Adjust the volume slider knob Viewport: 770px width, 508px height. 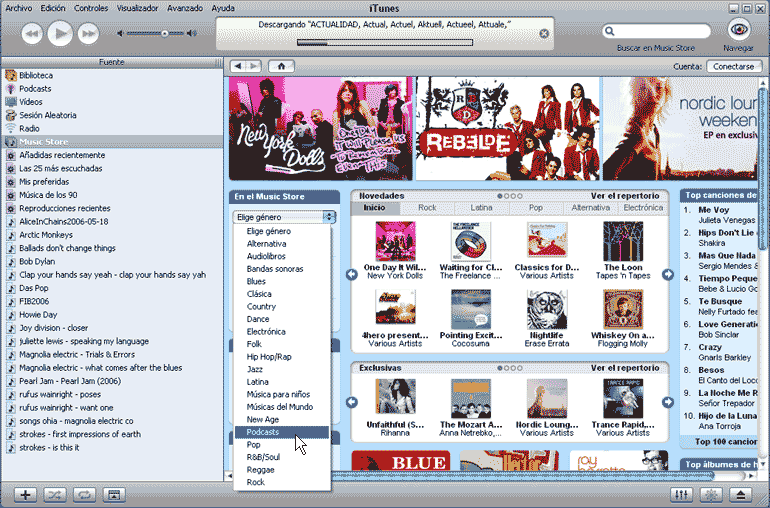(165, 33)
